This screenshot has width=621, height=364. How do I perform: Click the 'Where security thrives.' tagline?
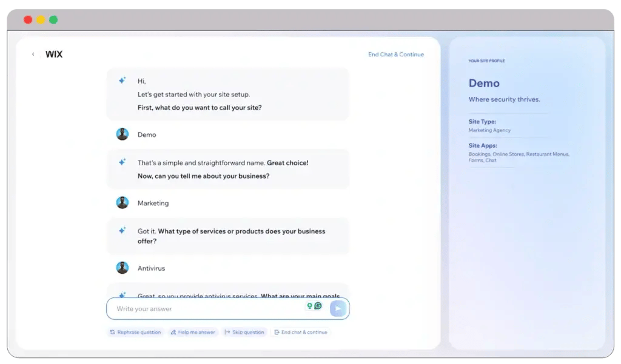(x=504, y=99)
